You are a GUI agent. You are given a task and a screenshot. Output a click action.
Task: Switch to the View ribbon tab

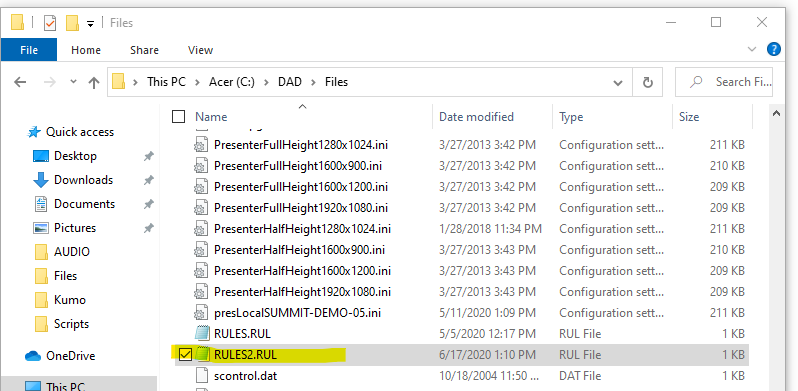click(200, 50)
